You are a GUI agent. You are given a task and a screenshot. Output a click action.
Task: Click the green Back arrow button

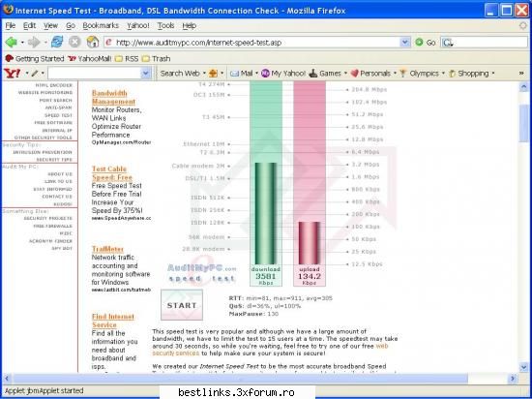point(12,42)
